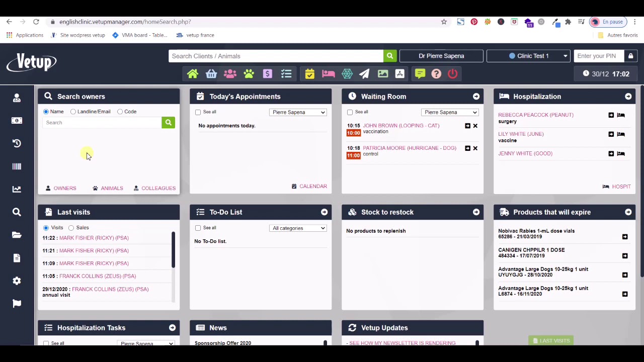Check See all in Today's Appointments
Image resolution: width=644 pixels, height=362 pixels.
(x=198, y=112)
